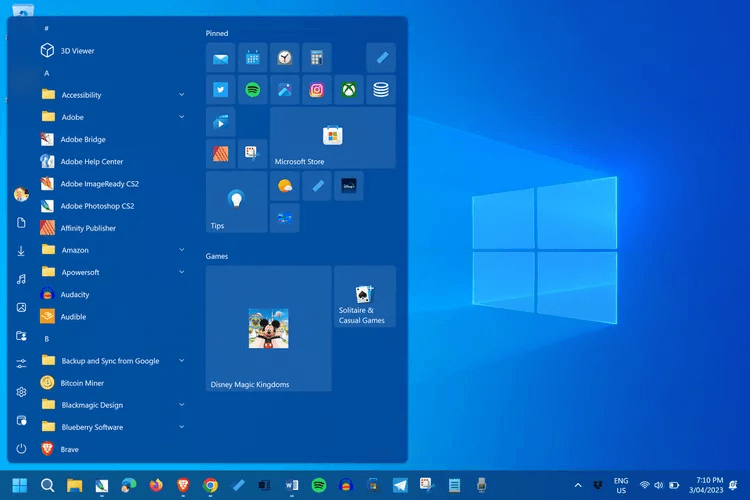Jump to letter B section header

point(46,339)
